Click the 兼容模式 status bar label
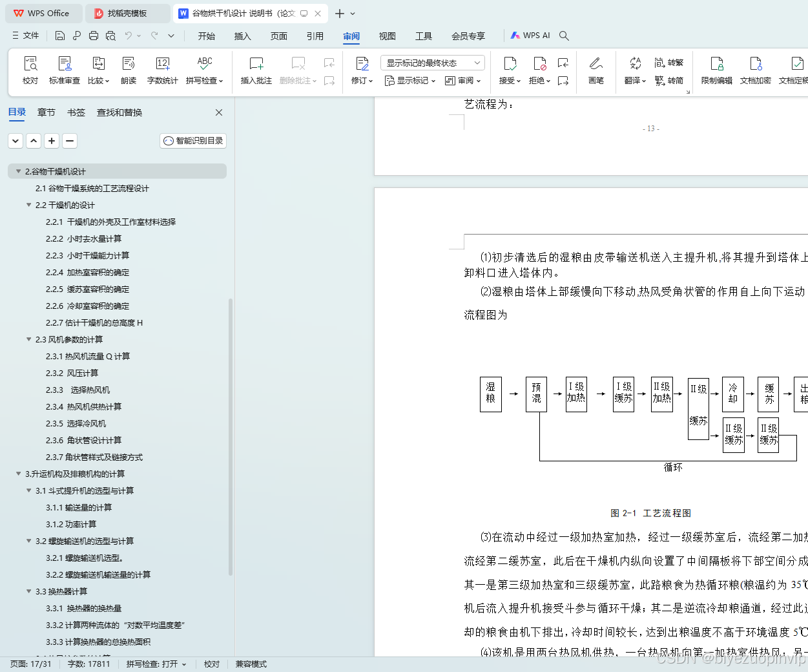 point(251,664)
